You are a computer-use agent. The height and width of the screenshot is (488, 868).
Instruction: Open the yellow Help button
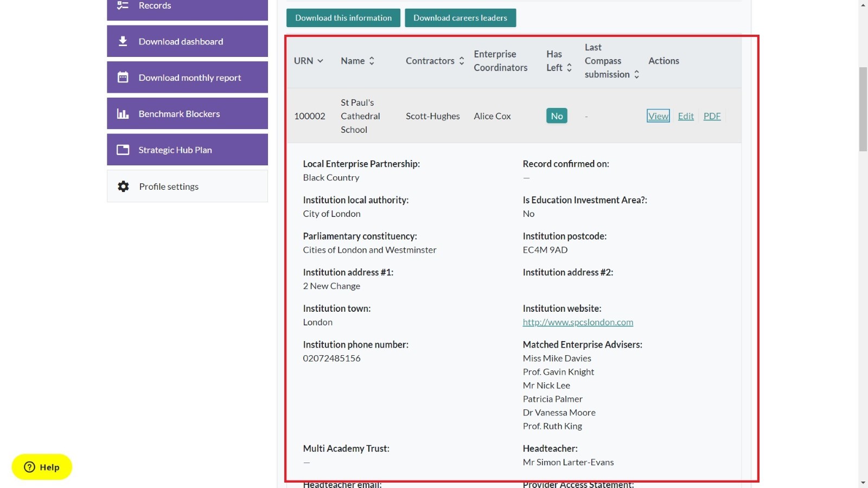click(x=42, y=467)
